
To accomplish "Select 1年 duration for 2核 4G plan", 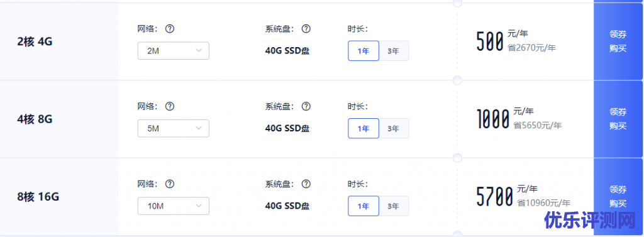I will pos(364,51).
